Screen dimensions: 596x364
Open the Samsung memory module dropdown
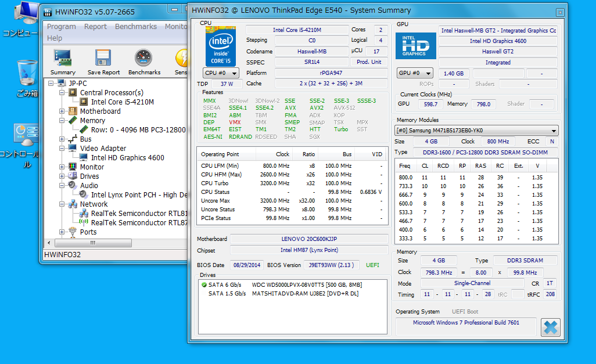(x=476, y=131)
